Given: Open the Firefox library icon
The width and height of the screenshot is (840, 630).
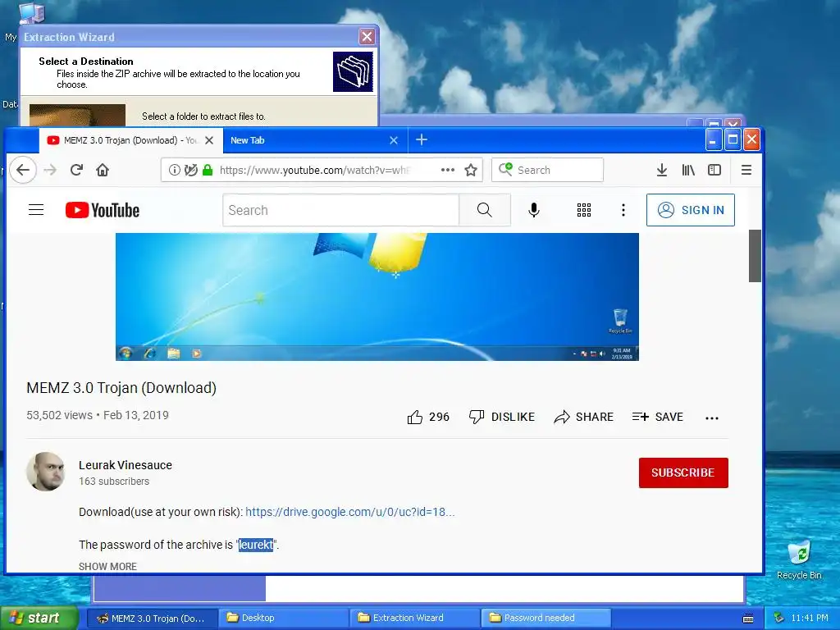Looking at the screenshot, I should point(688,170).
